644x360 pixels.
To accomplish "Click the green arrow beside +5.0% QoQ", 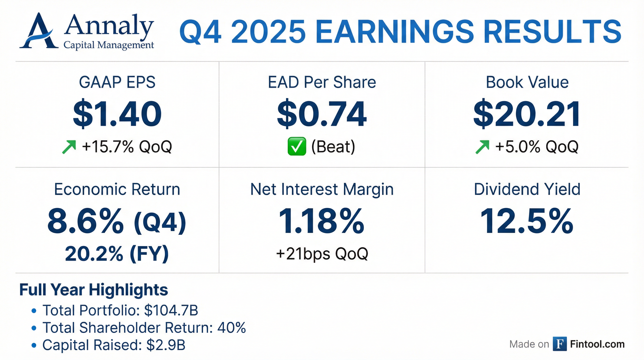I will pyautogui.click(x=482, y=147).
